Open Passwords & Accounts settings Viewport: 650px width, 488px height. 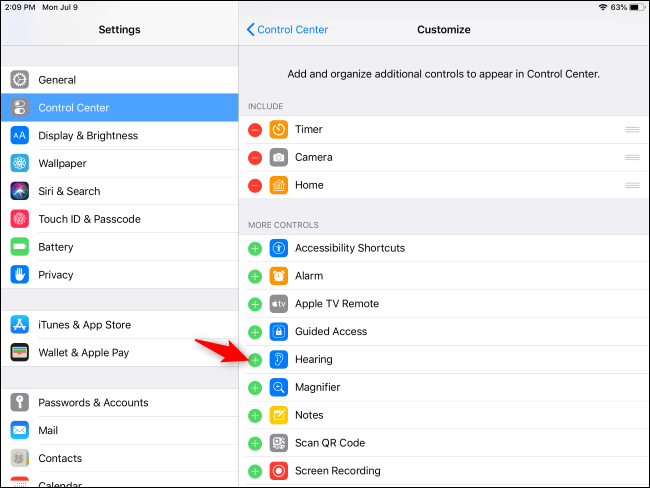point(93,403)
